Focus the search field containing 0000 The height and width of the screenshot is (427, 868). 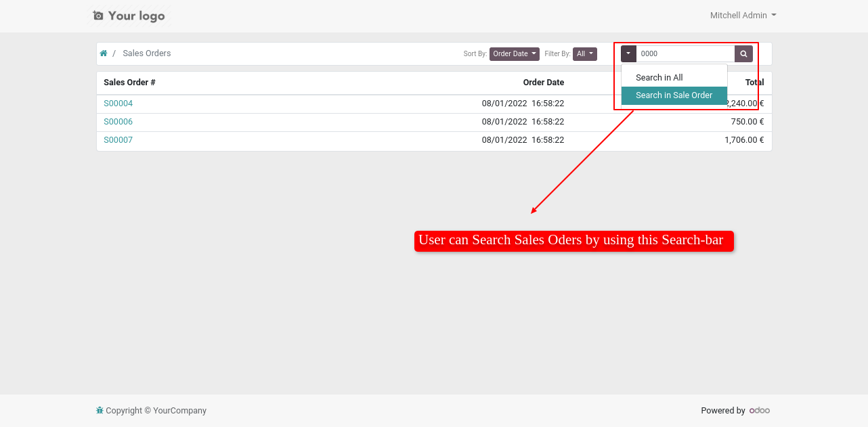685,53
